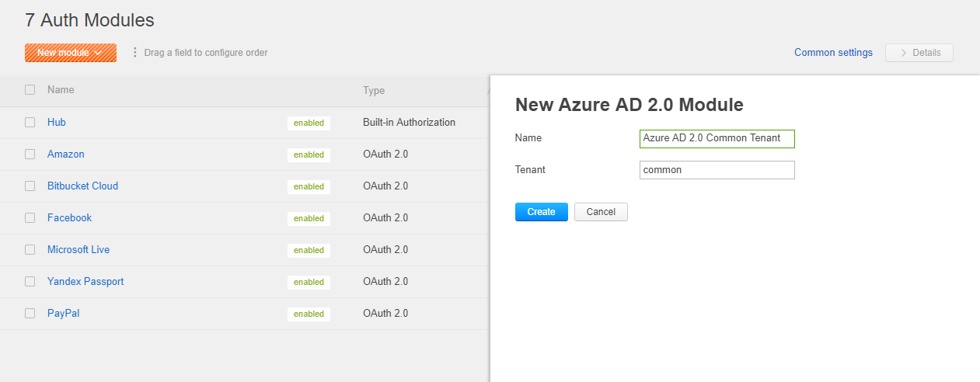The height and width of the screenshot is (382, 980).
Task: Toggle the select-all header checkbox
Action: pos(30,90)
